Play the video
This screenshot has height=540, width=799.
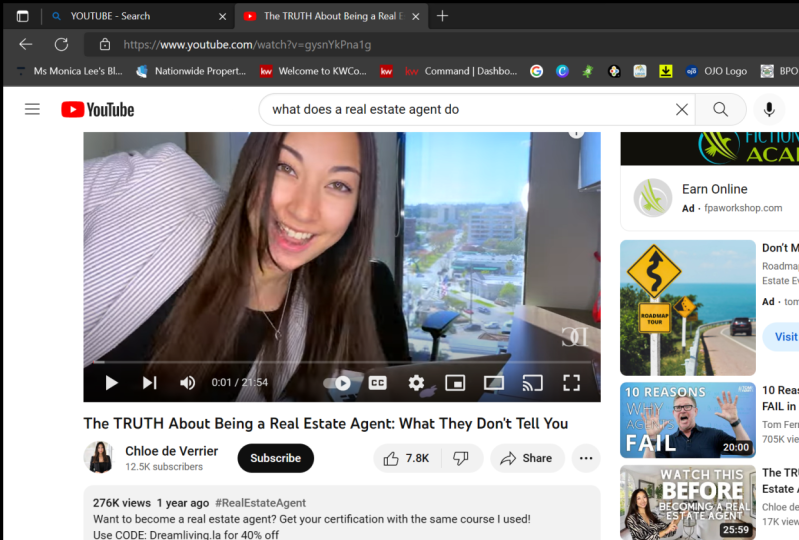click(112, 383)
